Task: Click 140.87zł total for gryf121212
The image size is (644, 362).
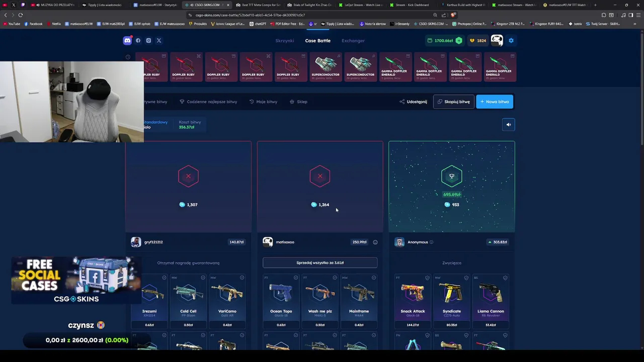Action: 236,242
